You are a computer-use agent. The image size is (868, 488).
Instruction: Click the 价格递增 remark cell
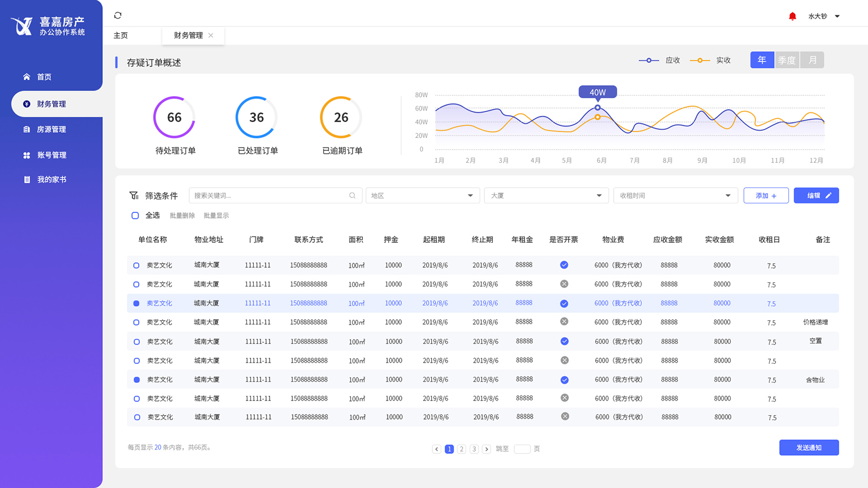tap(815, 323)
